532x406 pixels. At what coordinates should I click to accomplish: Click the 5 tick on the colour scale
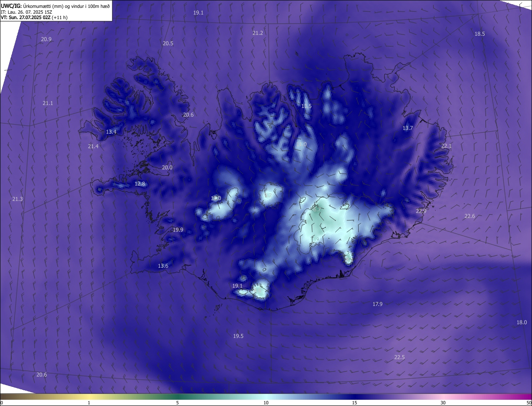177,403
